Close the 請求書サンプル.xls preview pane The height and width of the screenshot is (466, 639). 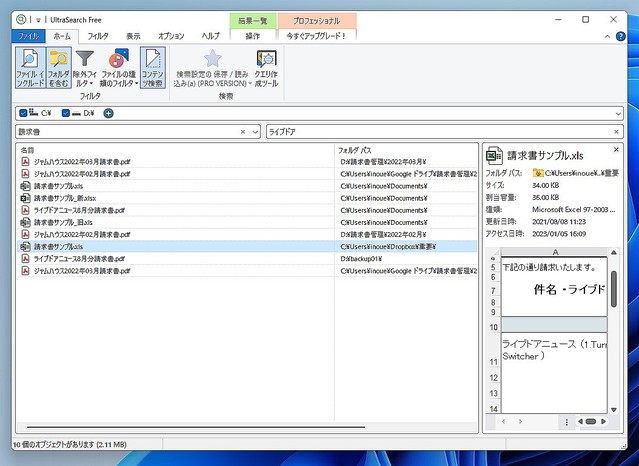pyautogui.click(x=616, y=150)
